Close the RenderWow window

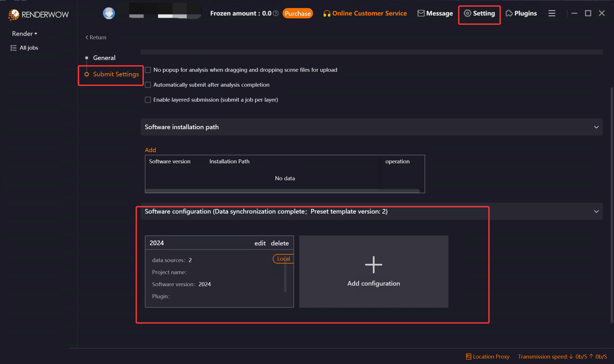click(602, 13)
